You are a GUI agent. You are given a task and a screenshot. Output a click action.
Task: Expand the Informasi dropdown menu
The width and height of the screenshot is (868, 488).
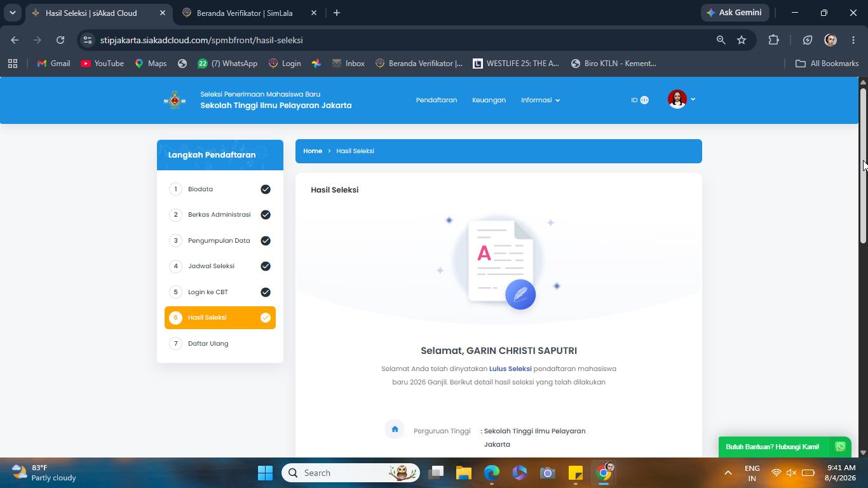[540, 100]
